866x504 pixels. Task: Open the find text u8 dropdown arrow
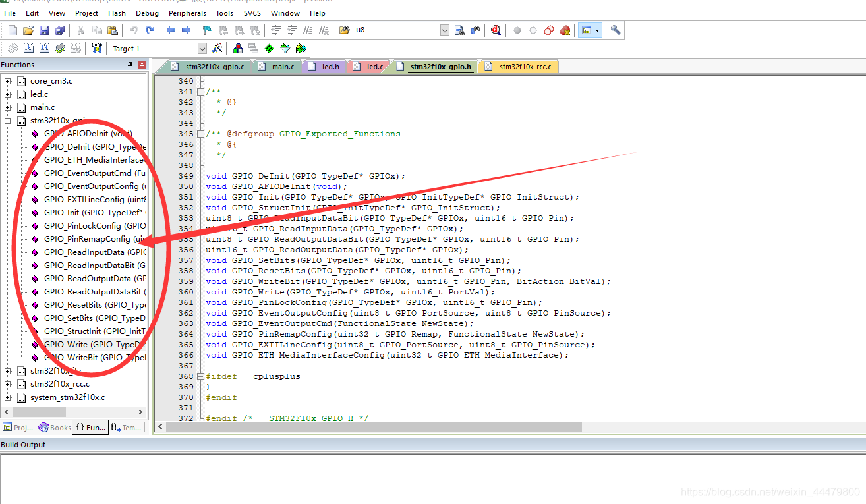pos(444,30)
